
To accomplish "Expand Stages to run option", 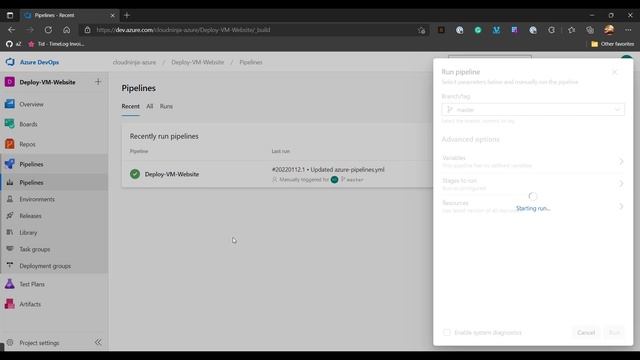I will coord(533,184).
